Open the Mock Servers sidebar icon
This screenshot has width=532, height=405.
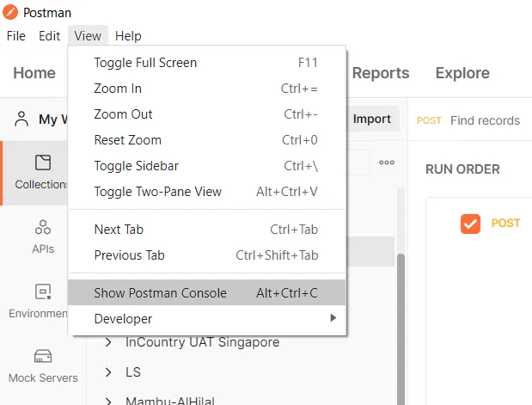(43, 356)
